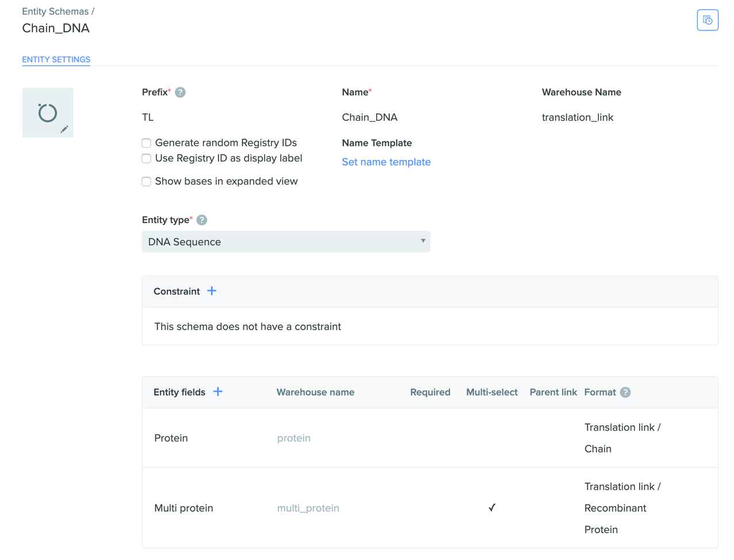Click the translation_link warehouse name value
Viewport: 734px width, 560px height.
coord(578,117)
